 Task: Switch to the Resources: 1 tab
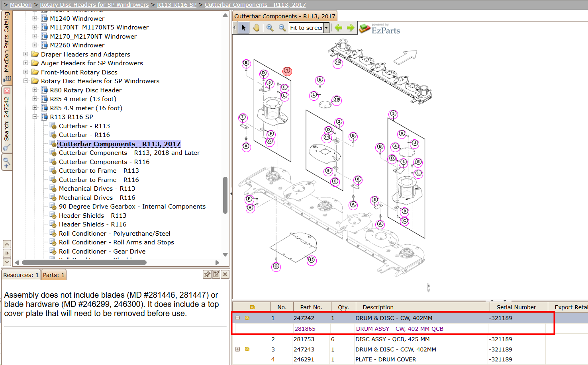(21, 275)
